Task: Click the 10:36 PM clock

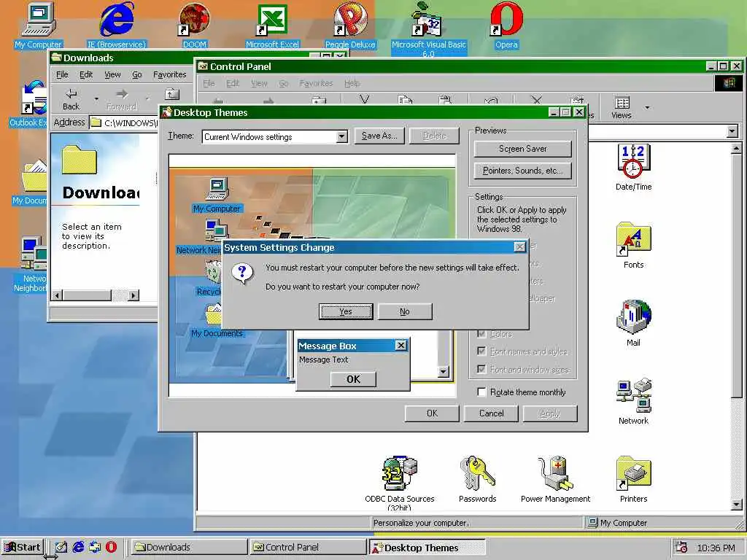Action: tap(715, 548)
